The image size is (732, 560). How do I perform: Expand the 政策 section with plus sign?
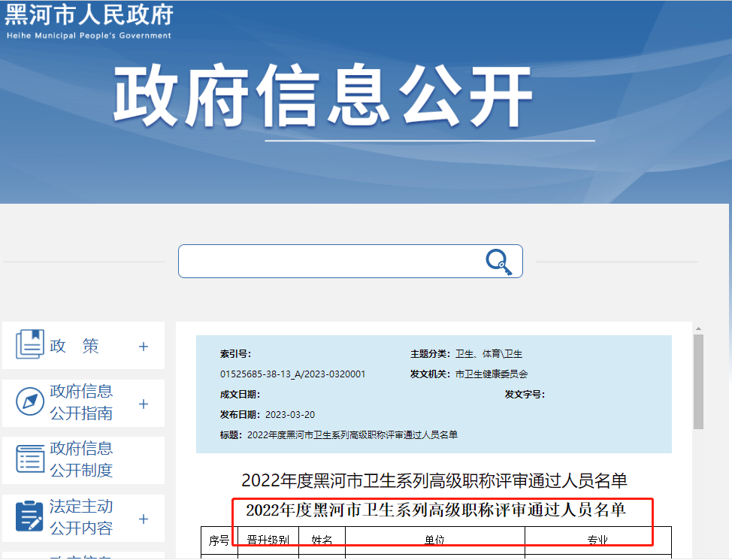click(144, 347)
